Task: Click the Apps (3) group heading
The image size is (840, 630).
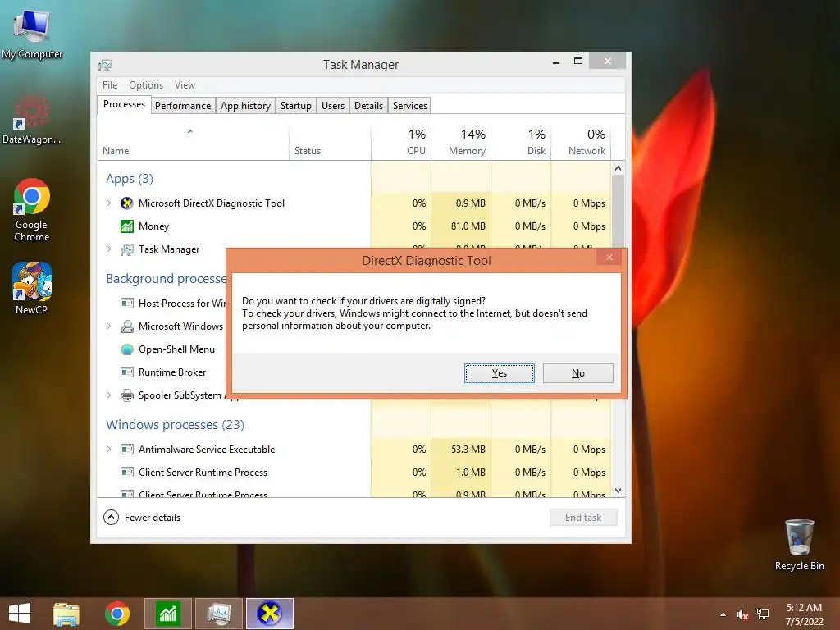Action: point(130,179)
